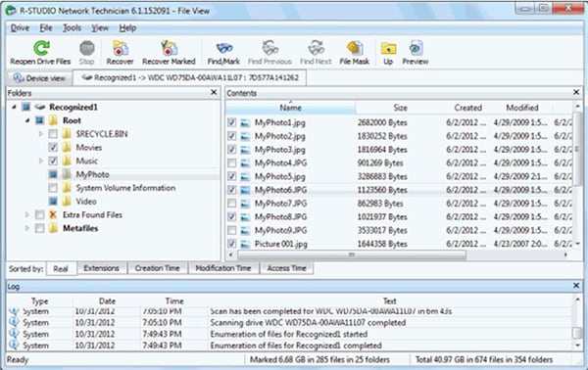Select the Recognized1 drive tab
Image resolution: width=588 pixels, height=370 pixels.
point(190,77)
